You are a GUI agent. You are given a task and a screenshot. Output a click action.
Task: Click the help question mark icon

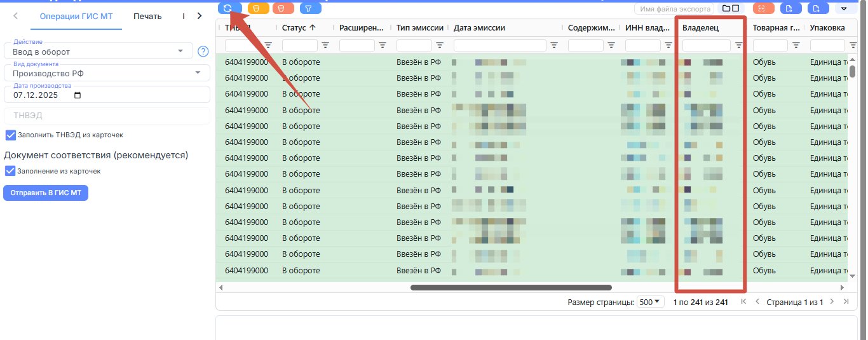(x=203, y=51)
